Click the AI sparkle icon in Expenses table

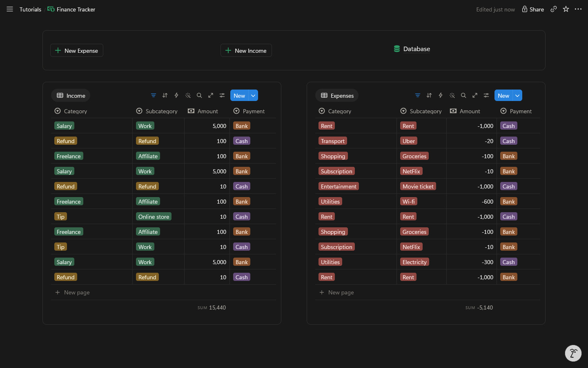click(x=452, y=95)
